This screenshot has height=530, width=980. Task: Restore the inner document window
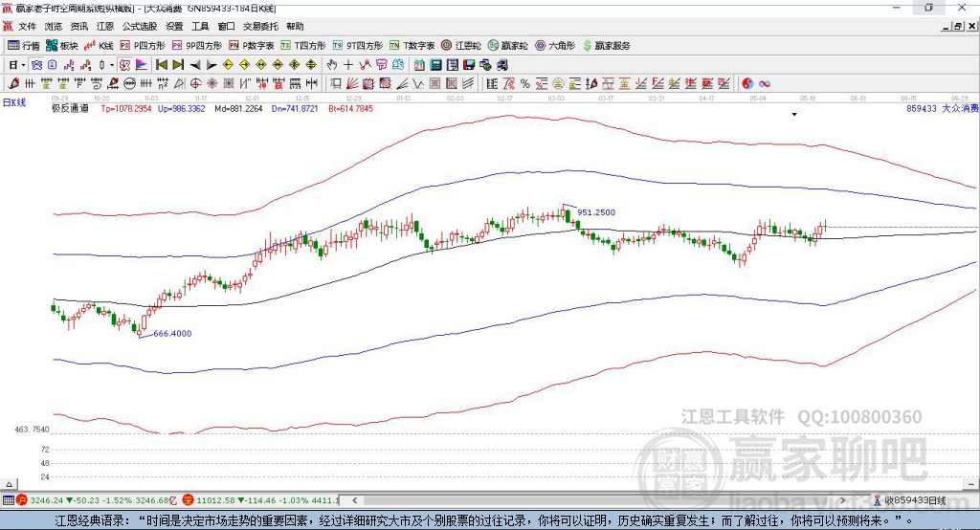(x=958, y=26)
